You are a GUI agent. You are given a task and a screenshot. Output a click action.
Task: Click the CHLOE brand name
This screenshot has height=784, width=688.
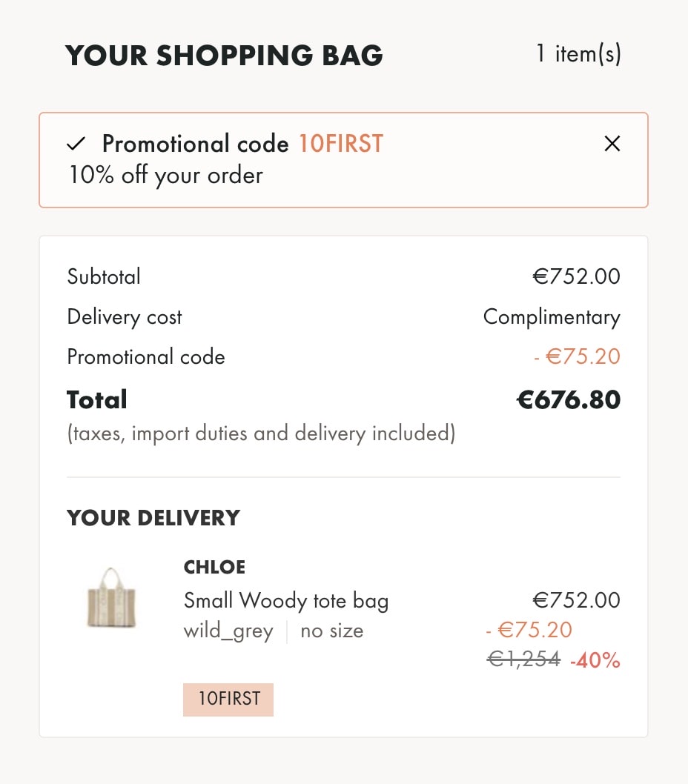(214, 568)
